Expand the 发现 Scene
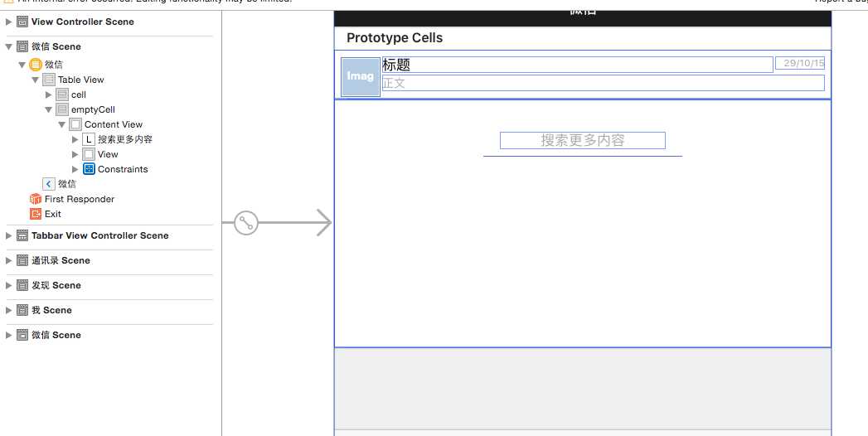868x436 pixels. pyautogui.click(x=8, y=285)
